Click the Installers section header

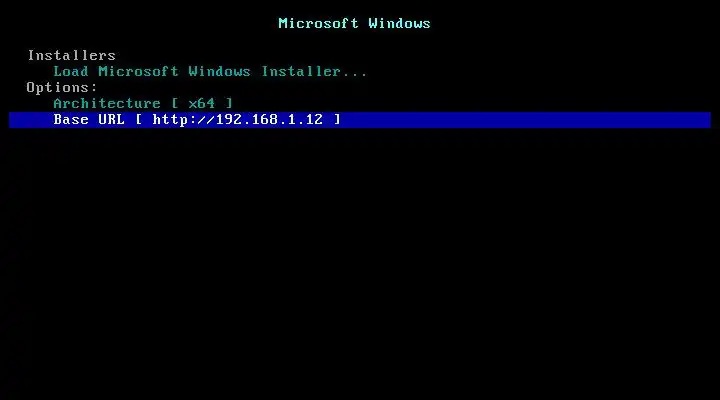tap(71, 56)
